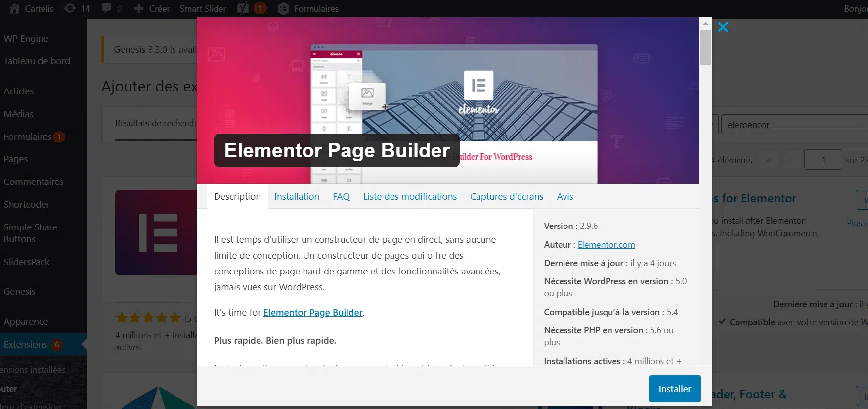Image resolution: width=868 pixels, height=409 pixels.
Task: Click the Cartelis home icon in admin bar
Action: click(x=14, y=8)
